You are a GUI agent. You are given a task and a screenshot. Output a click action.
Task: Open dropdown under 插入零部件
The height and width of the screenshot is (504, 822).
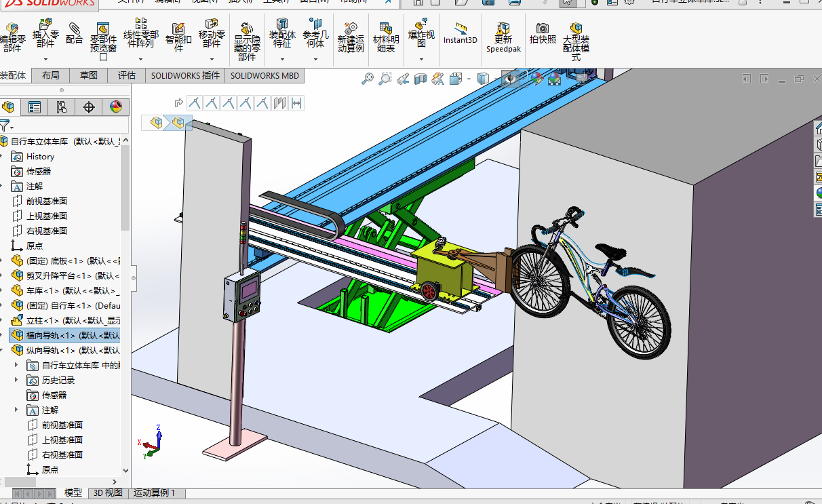pyautogui.click(x=45, y=59)
